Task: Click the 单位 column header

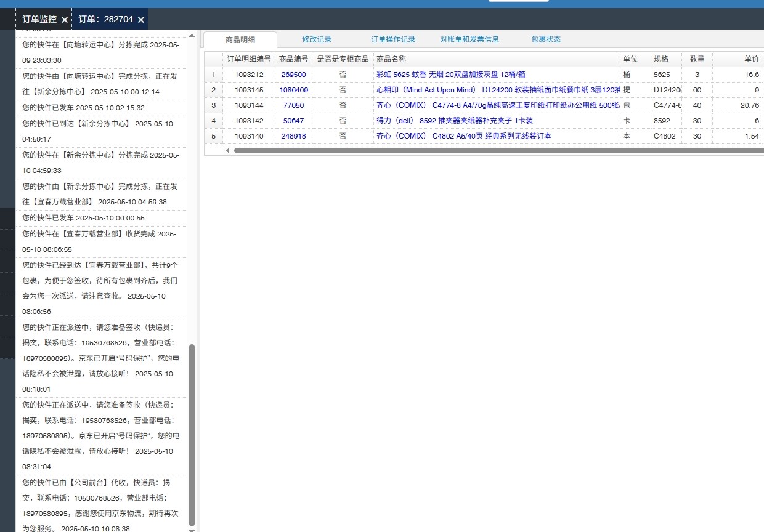Action: 635,59
